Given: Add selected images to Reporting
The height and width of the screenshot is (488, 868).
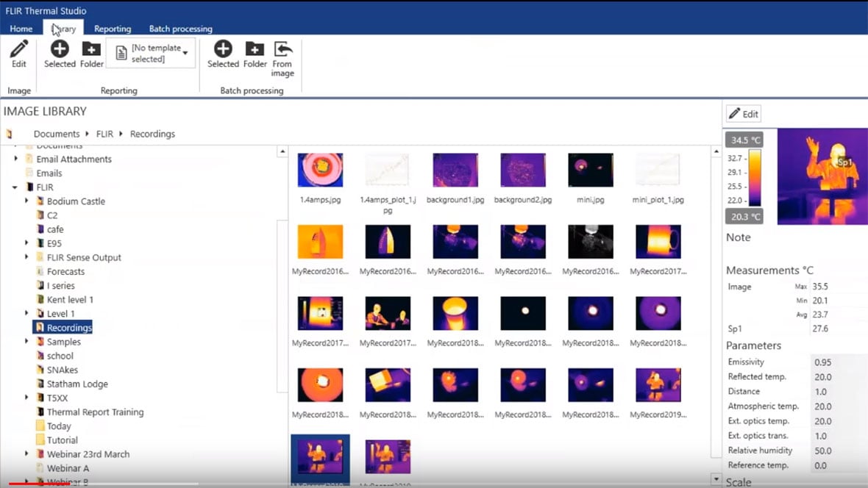Looking at the screenshot, I should pyautogui.click(x=60, y=50).
